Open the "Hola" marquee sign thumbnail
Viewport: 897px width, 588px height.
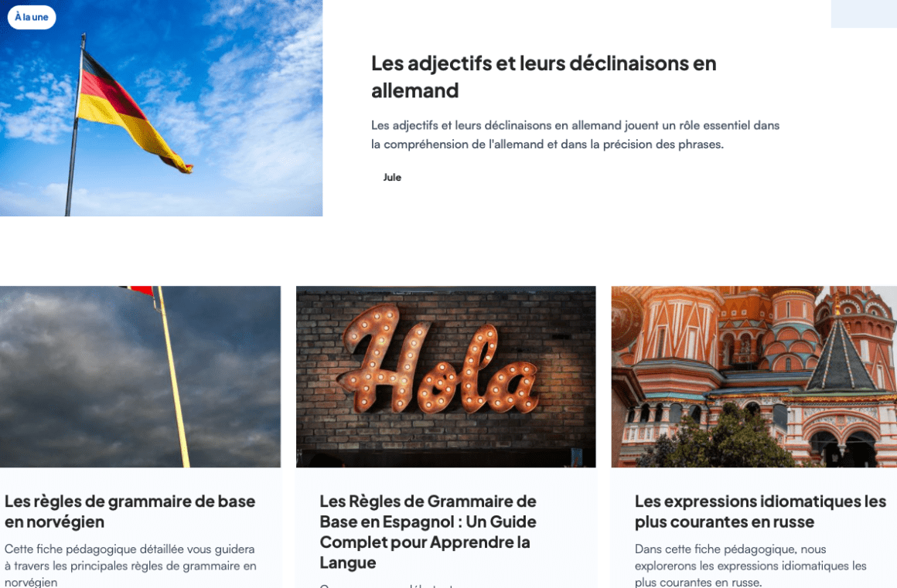coord(445,376)
